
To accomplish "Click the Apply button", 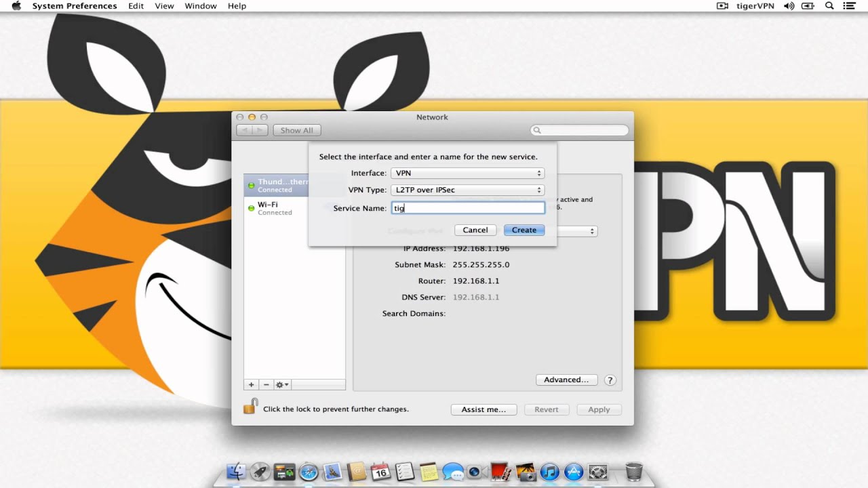I will [599, 410].
